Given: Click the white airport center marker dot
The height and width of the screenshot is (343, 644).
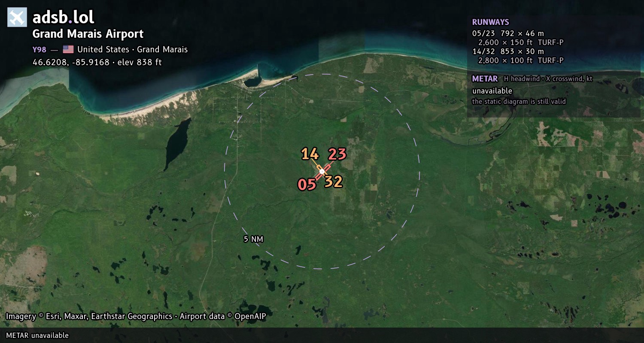Looking at the screenshot, I should tap(322, 171).
